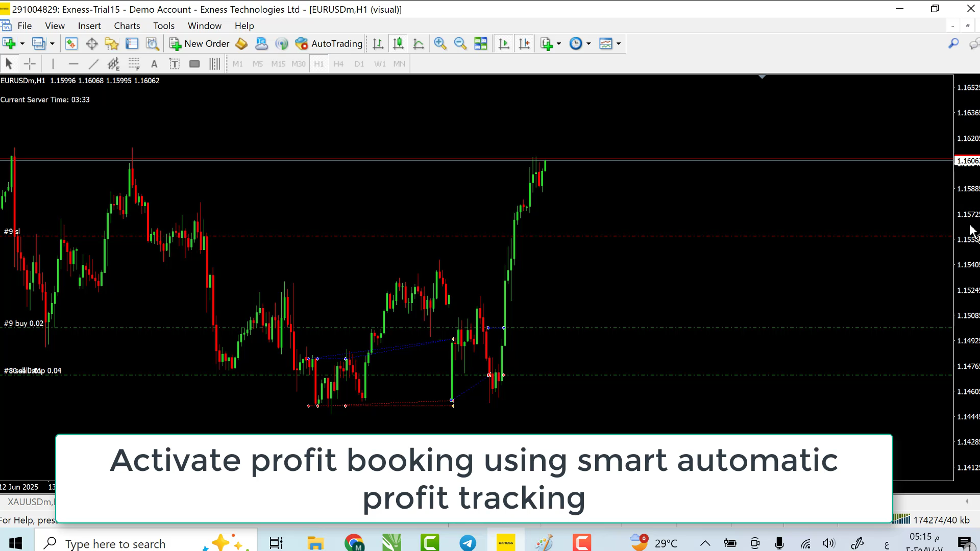This screenshot has width=980, height=551.
Task: Select the horizontal line tool
Action: coord(73,64)
